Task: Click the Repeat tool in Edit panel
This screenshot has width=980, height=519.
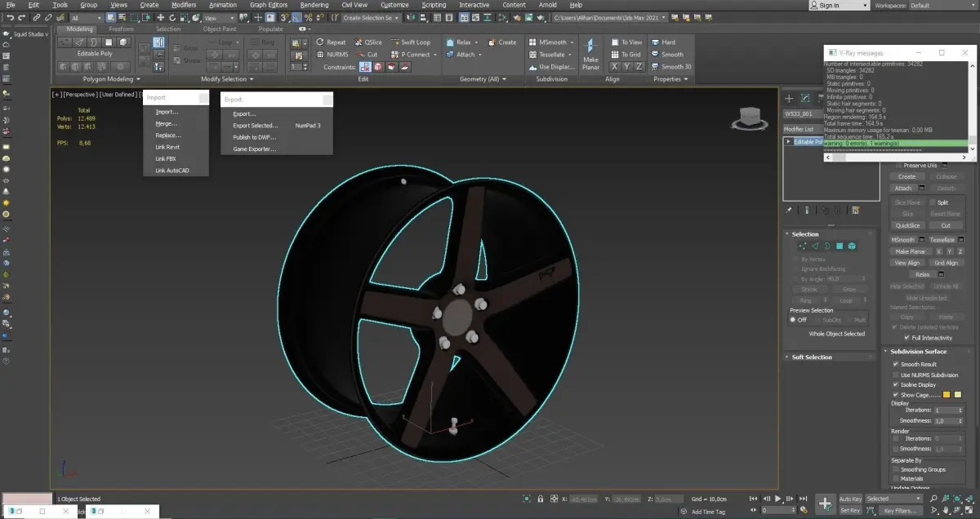Action: 331,42
